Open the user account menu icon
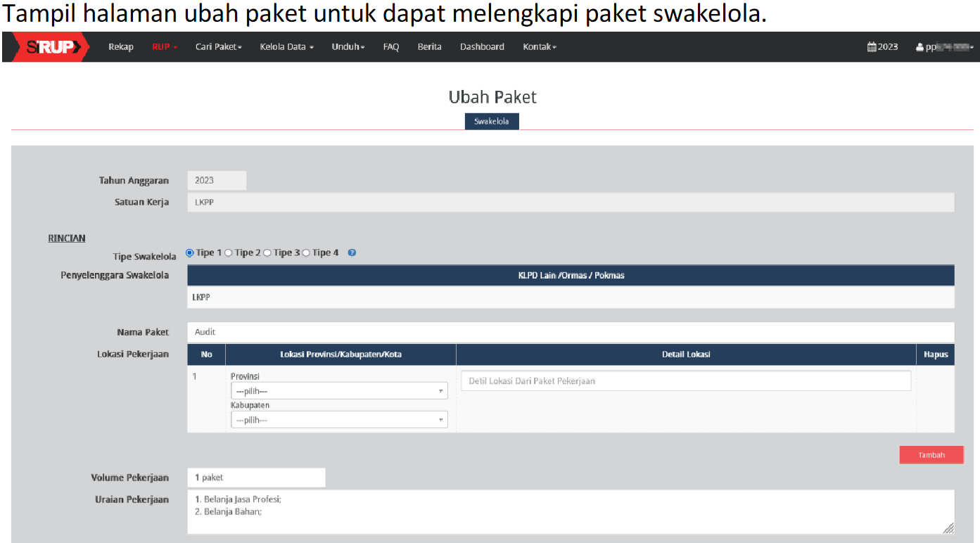This screenshot has width=980, height=543. [x=919, y=47]
